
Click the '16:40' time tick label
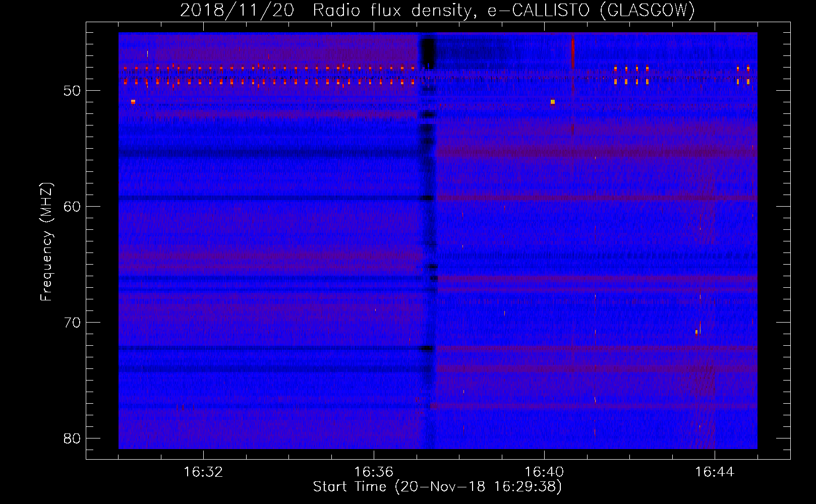[544, 472]
